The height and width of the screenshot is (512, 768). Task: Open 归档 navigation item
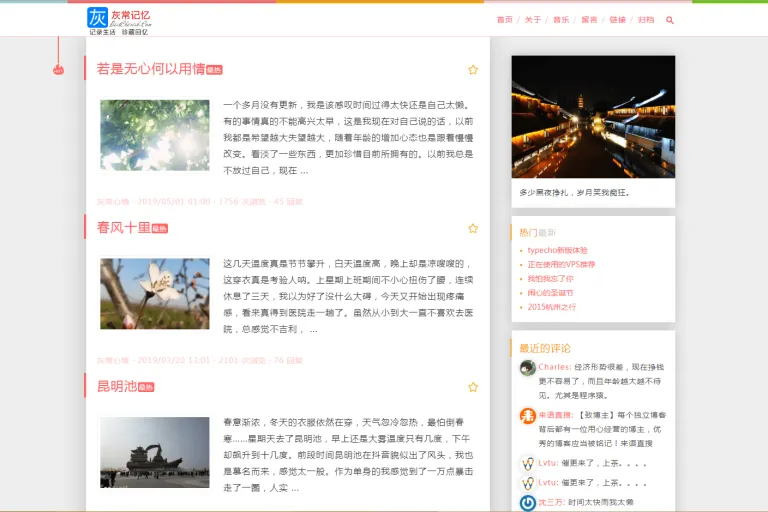coord(646,20)
